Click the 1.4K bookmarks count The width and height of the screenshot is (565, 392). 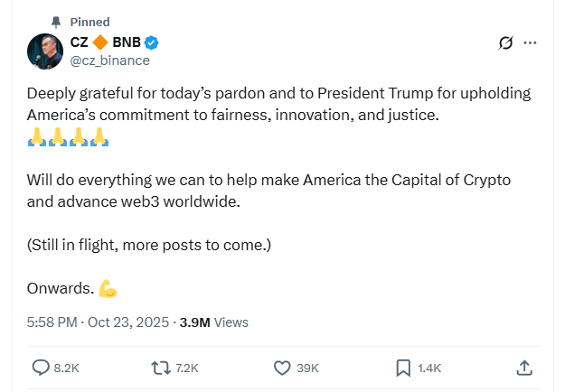click(x=429, y=369)
